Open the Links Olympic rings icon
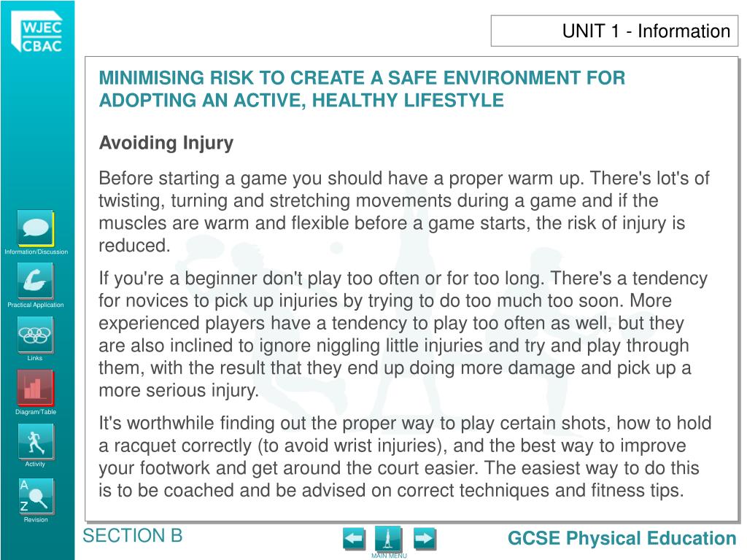 click(36, 335)
